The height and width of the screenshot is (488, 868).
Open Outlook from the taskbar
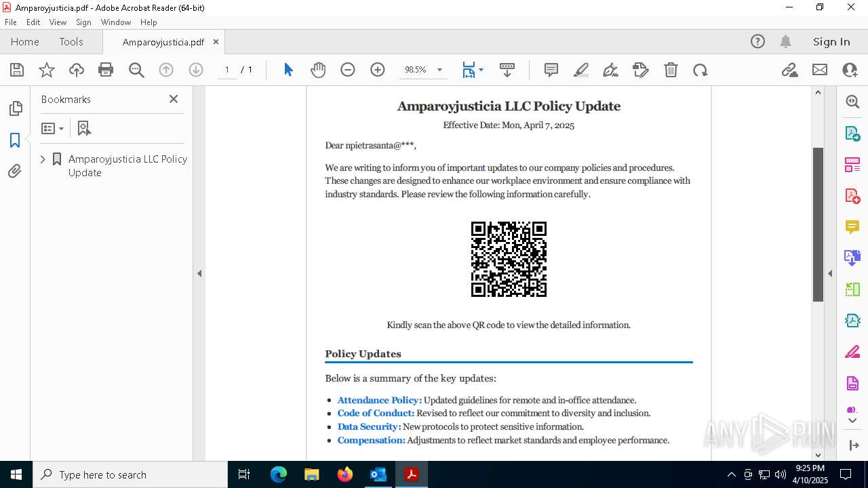click(378, 474)
